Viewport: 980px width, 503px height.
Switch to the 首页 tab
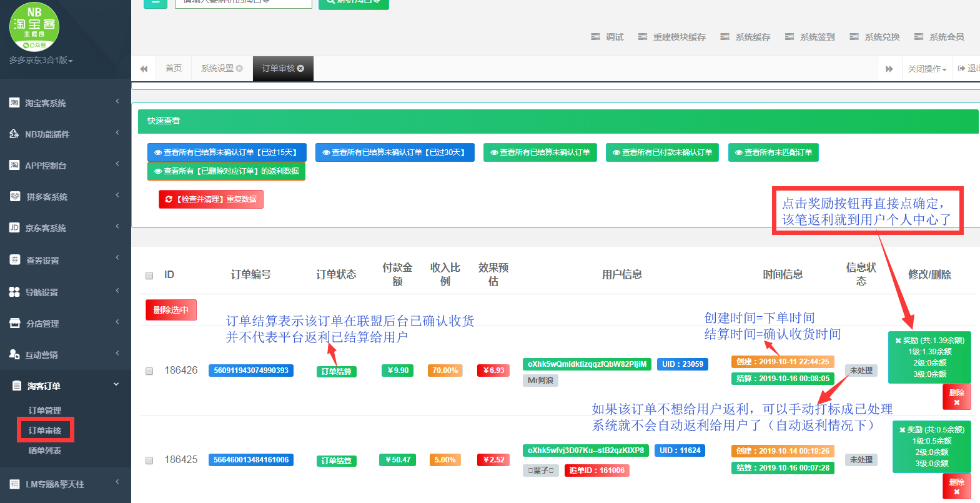pyautogui.click(x=174, y=69)
